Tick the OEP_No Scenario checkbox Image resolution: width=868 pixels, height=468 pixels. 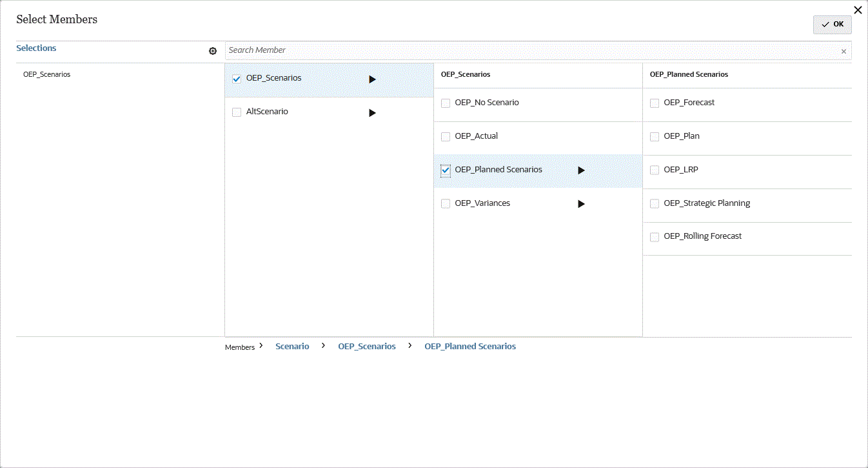pyautogui.click(x=446, y=103)
